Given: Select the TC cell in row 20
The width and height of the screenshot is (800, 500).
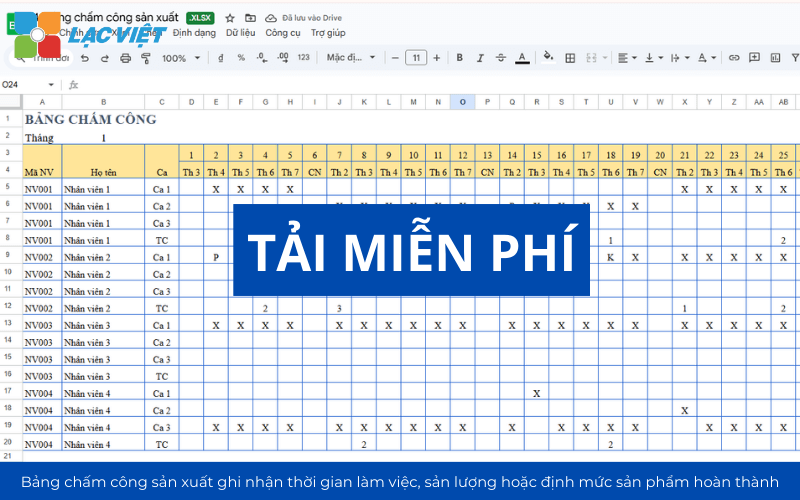Looking at the screenshot, I should (162, 444).
